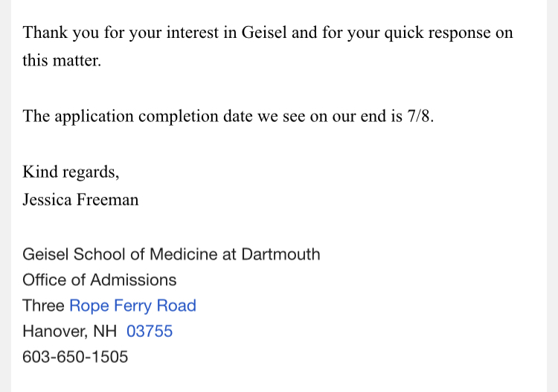Open the Rope Ferry Road address link

point(132,306)
